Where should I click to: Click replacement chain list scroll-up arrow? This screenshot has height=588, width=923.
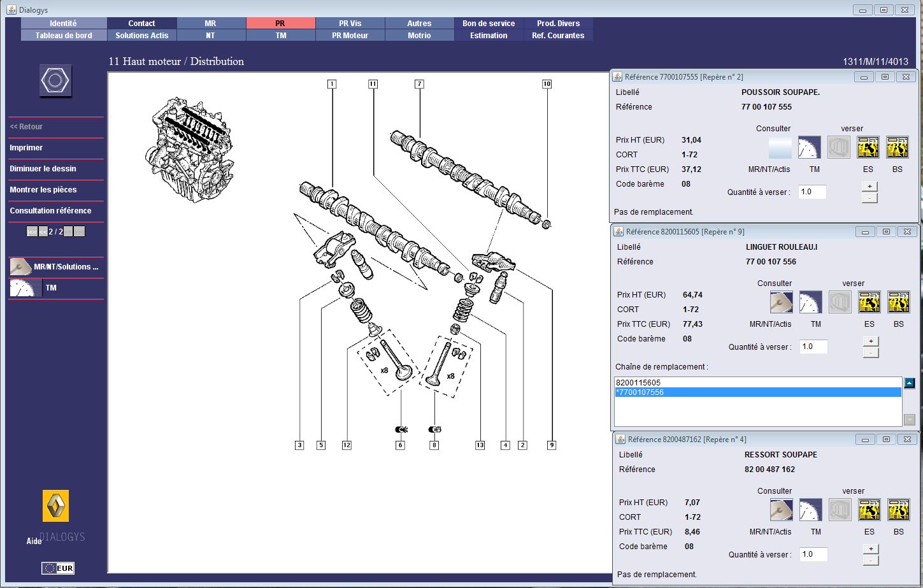click(x=910, y=383)
